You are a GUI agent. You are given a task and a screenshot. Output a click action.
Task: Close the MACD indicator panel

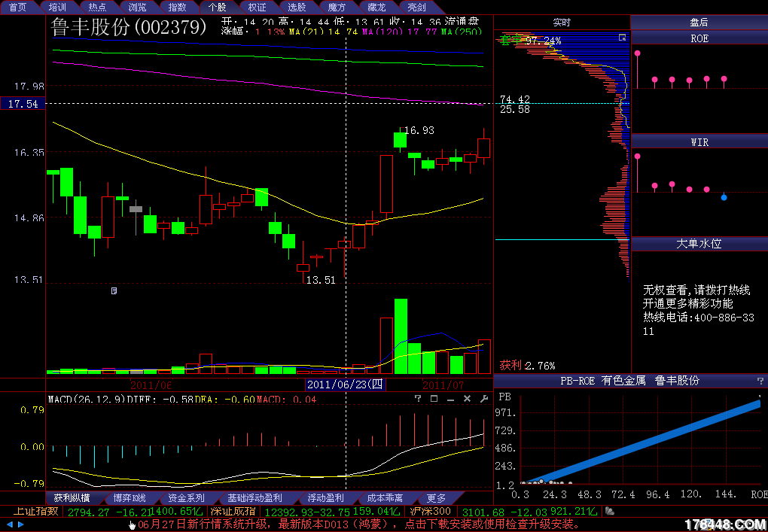click(466, 399)
